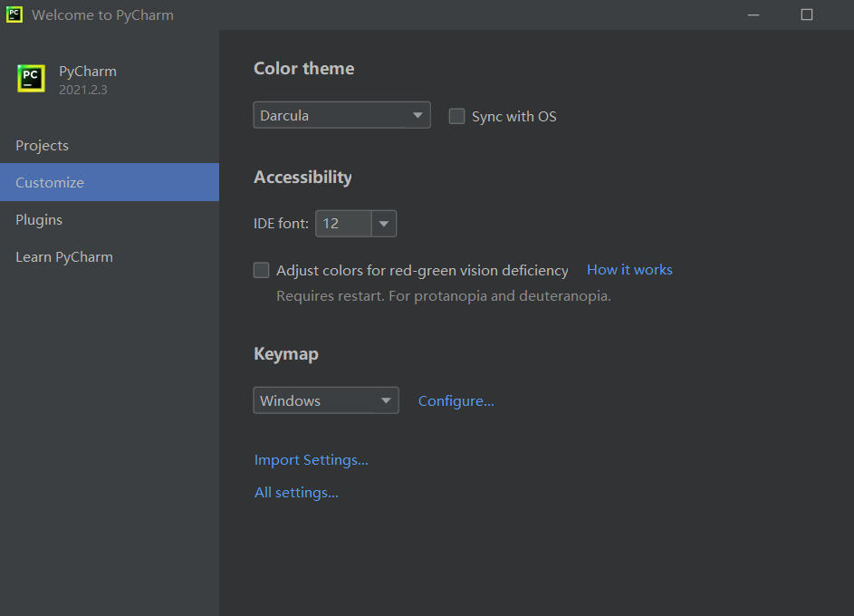
Task: Click the Requires restart note text
Action: pos(444,295)
